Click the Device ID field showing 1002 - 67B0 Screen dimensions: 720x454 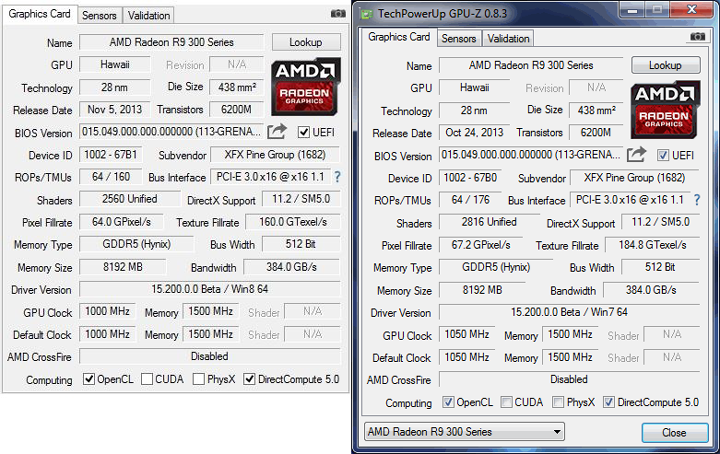click(x=470, y=178)
